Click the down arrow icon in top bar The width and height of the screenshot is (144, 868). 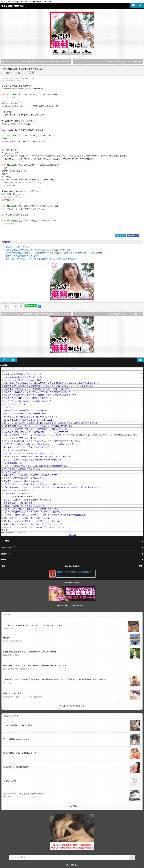tap(140, 5)
